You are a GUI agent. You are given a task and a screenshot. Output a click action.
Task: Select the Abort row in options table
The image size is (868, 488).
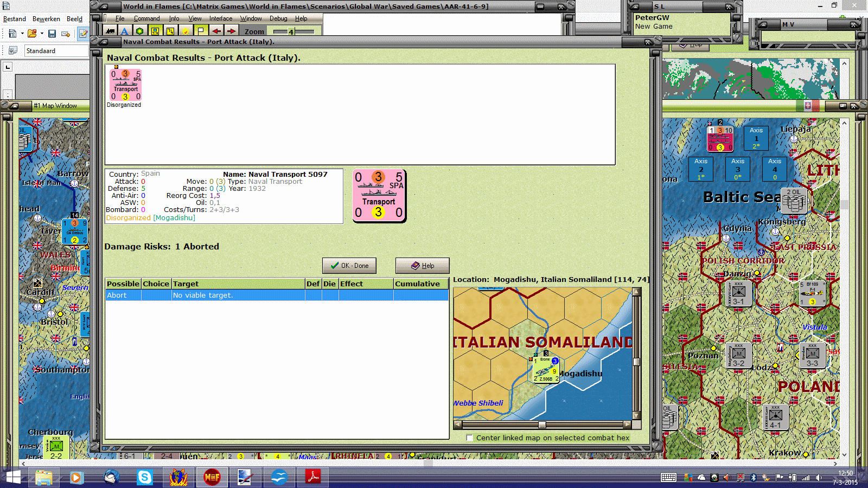point(277,296)
